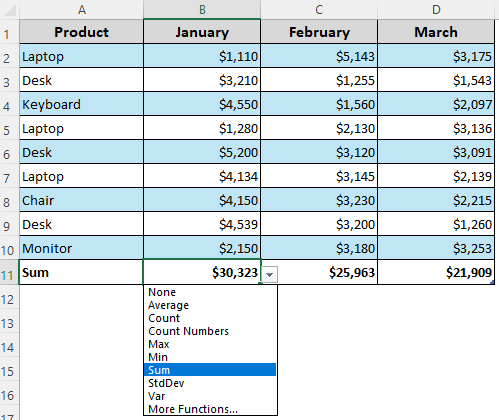This screenshot has height=420, width=499.
Task: Select column A header
Action: coord(82,9)
